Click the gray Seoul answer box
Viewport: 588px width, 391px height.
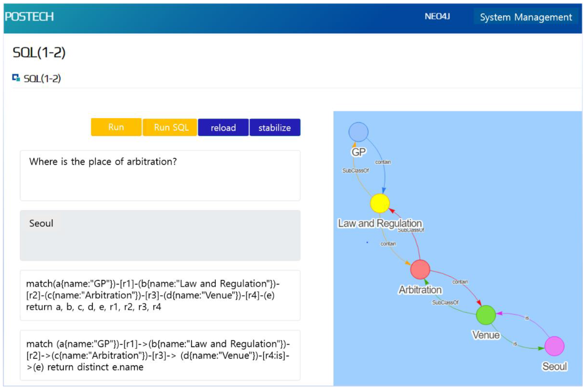click(160, 235)
